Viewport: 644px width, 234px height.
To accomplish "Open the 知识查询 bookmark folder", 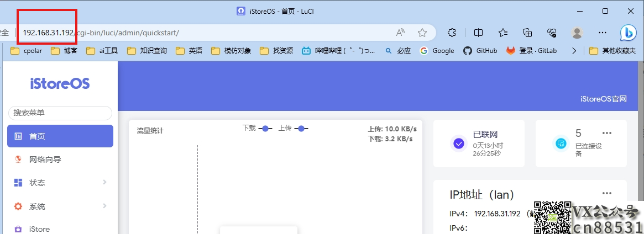I will tap(147, 51).
